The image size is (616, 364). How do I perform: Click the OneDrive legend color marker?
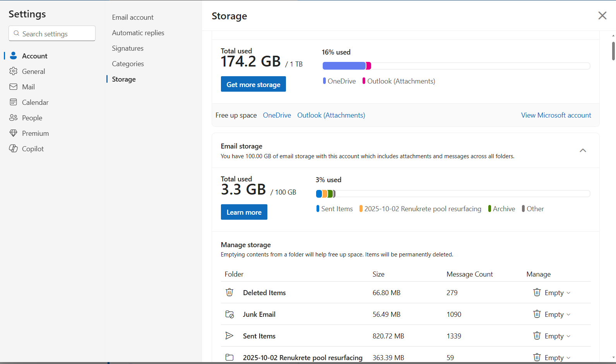[x=324, y=81]
